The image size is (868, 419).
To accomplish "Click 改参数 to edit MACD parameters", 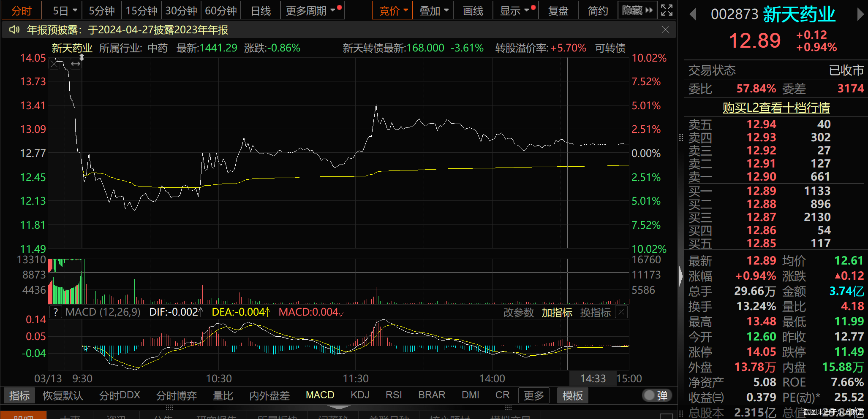I will 519,313.
